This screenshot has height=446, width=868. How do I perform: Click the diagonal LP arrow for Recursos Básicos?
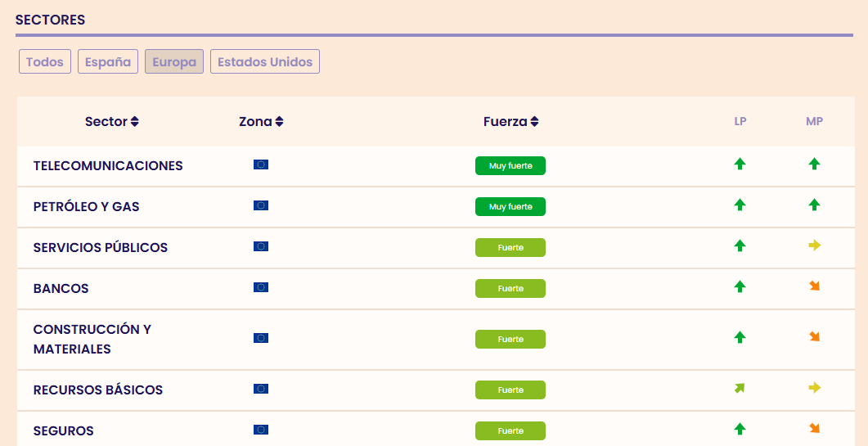point(740,388)
